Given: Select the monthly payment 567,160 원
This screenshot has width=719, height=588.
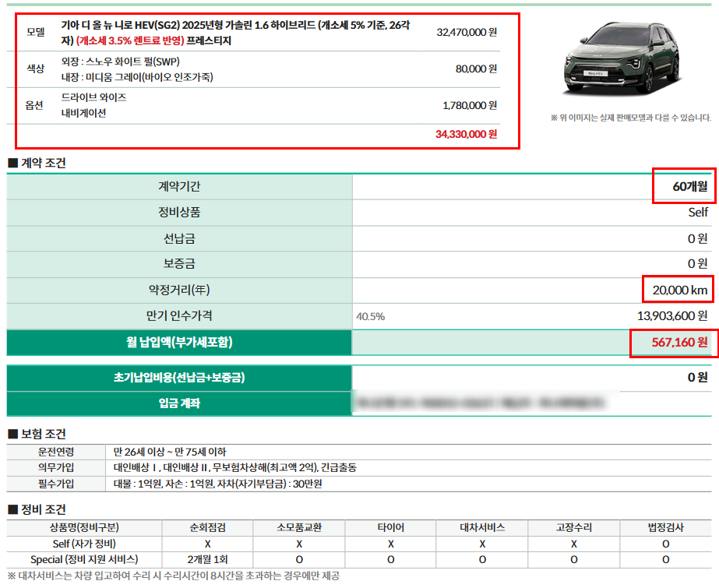Looking at the screenshot, I should pyautogui.click(x=679, y=343).
